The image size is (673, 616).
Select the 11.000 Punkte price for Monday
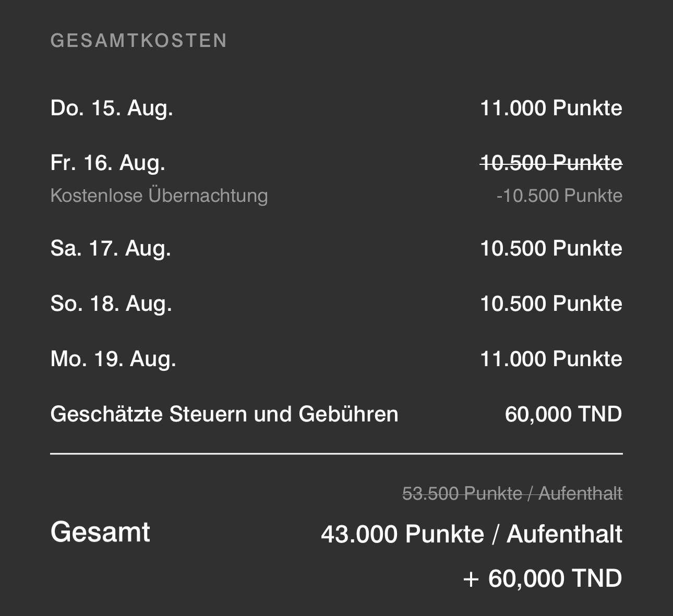pos(551,359)
